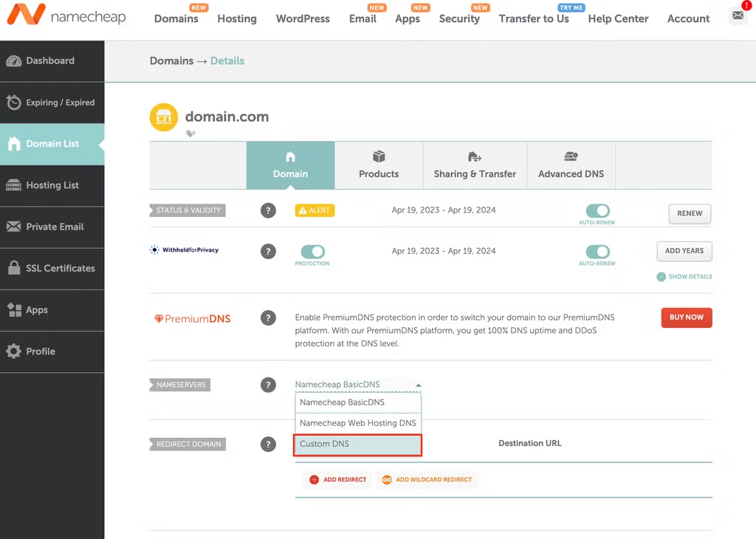Image resolution: width=756 pixels, height=539 pixels.
Task: Click the Buy Now button
Action: tap(687, 317)
